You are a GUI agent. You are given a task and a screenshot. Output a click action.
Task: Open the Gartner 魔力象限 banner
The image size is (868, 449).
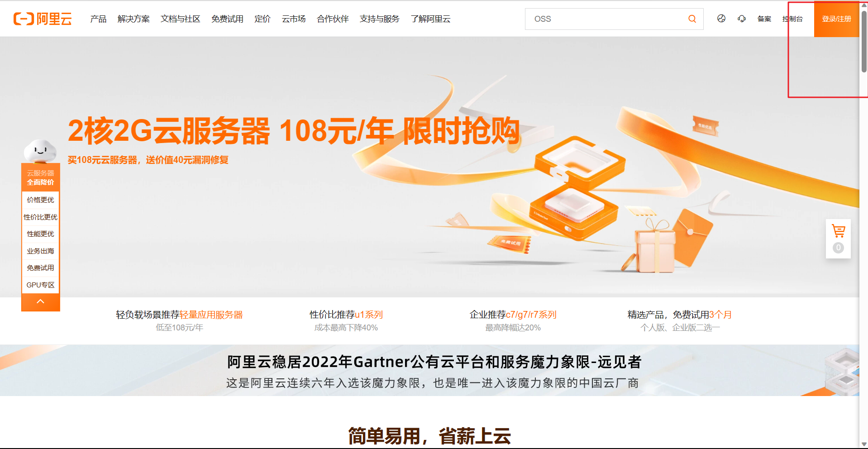pyautogui.click(x=429, y=370)
